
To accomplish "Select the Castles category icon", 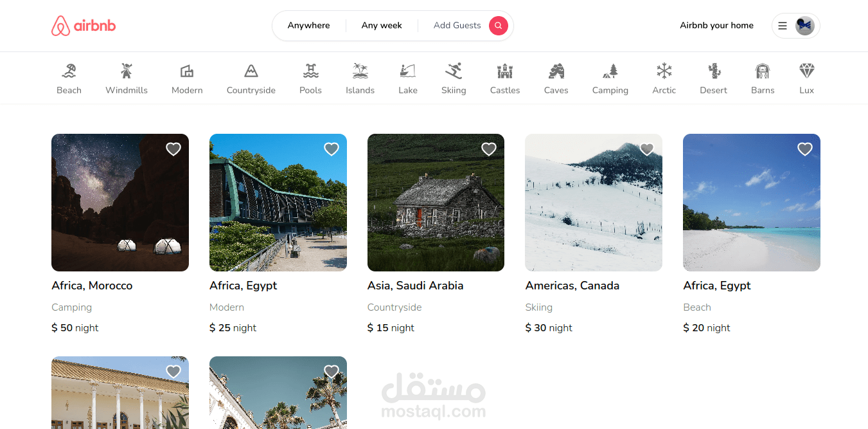I will [505, 71].
